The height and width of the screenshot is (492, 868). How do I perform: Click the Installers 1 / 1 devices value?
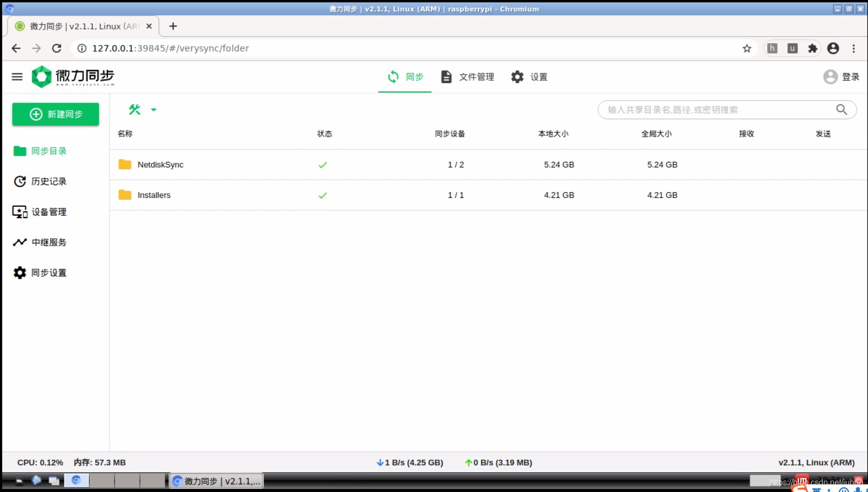pos(456,195)
